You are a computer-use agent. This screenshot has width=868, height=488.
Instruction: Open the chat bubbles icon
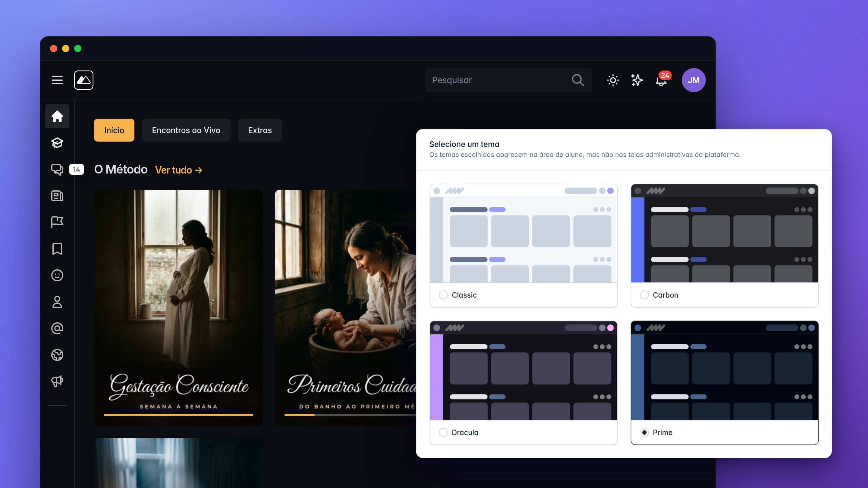[x=57, y=169]
